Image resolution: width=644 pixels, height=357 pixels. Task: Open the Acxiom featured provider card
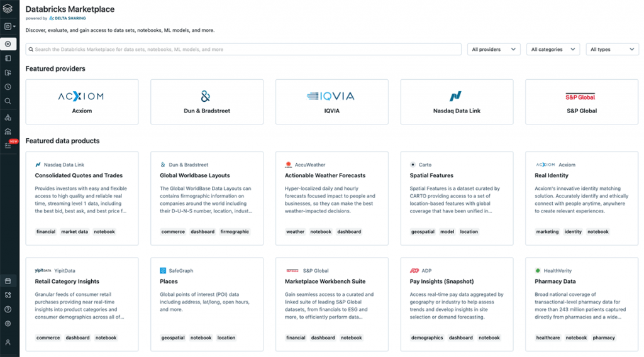point(82,102)
